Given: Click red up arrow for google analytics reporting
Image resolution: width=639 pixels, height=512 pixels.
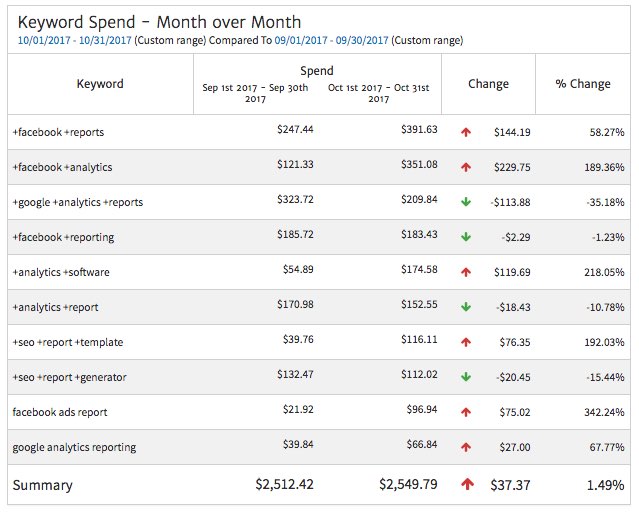Looking at the screenshot, I should 465,447.
